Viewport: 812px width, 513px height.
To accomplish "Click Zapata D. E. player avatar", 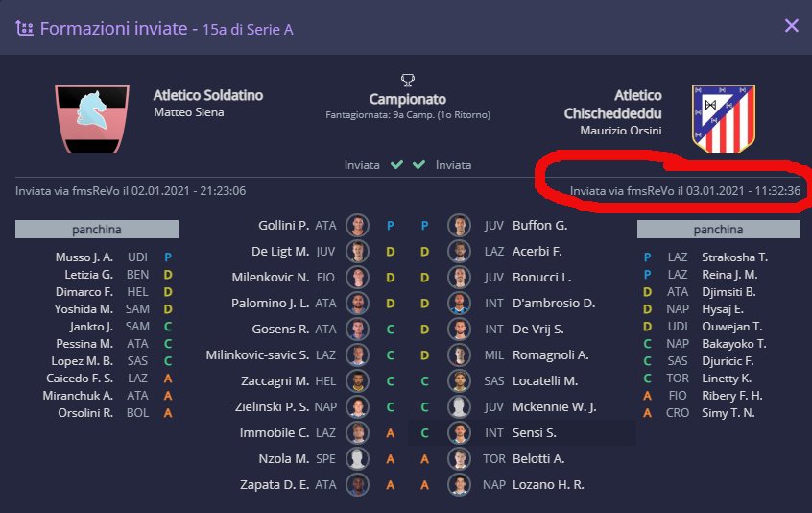I will coord(358,485).
